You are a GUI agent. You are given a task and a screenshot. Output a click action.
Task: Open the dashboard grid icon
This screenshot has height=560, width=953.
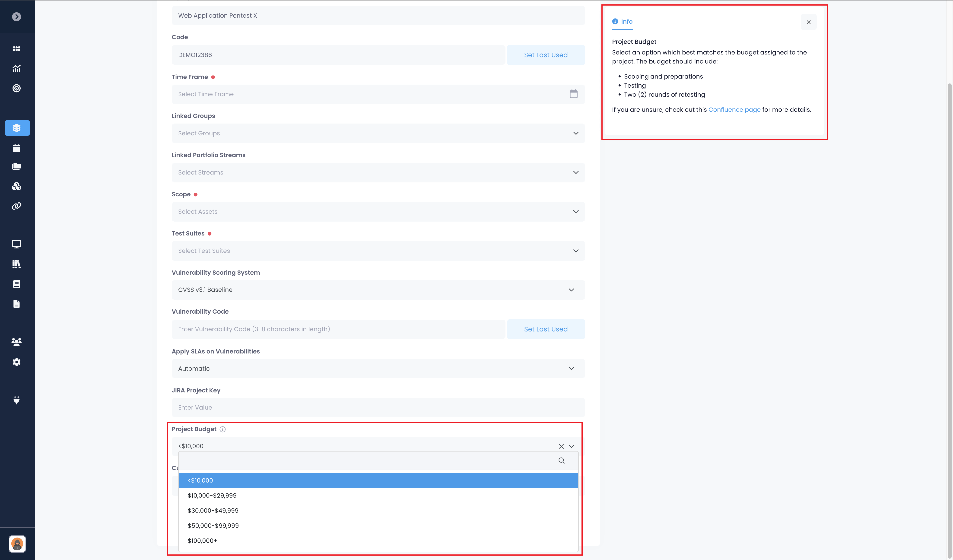coord(16,49)
